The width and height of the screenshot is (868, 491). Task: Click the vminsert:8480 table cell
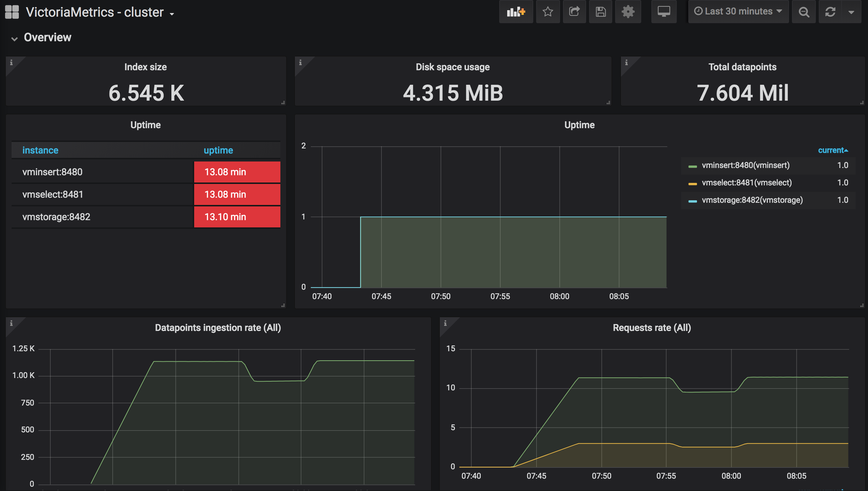[x=103, y=172]
